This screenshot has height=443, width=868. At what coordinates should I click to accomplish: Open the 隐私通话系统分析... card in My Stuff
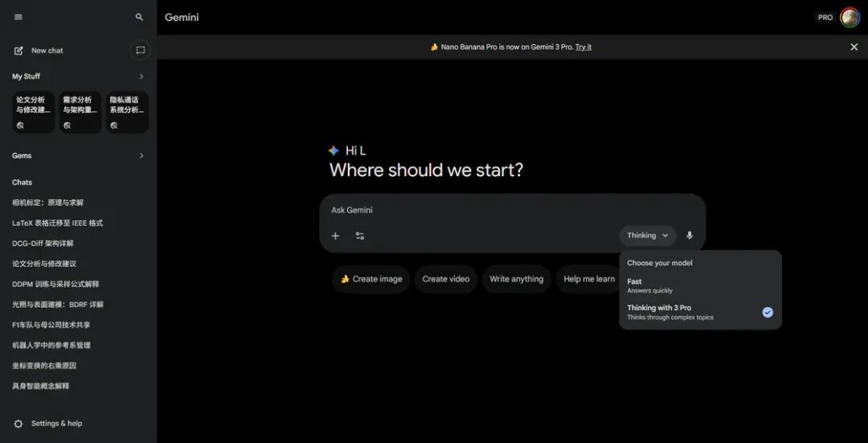127,113
